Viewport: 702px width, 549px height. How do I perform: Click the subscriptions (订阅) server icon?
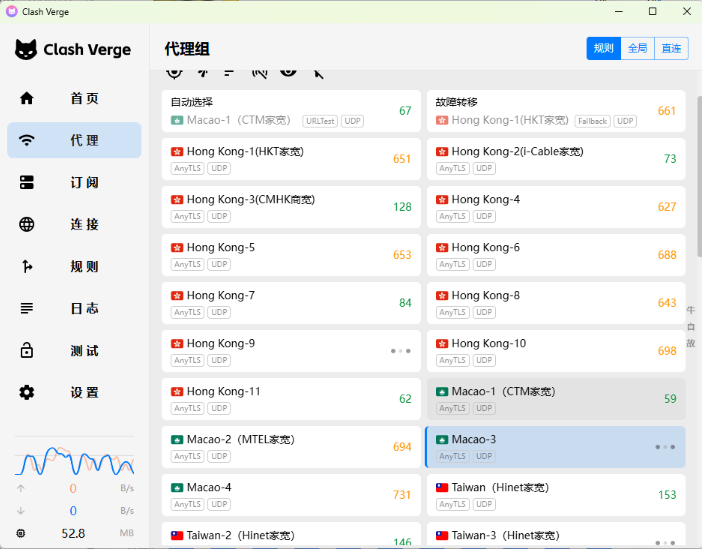pos(27,182)
